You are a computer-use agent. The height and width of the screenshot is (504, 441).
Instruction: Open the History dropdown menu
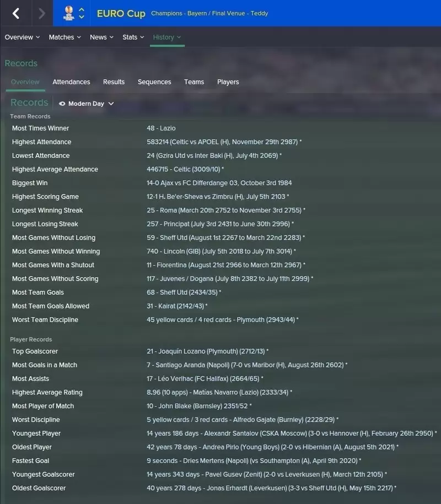point(166,37)
